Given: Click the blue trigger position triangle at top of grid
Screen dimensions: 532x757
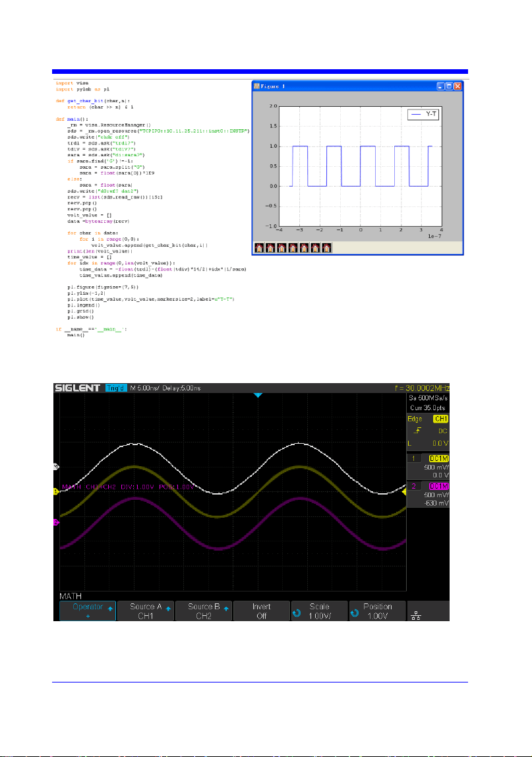Looking at the screenshot, I should coord(258,395).
